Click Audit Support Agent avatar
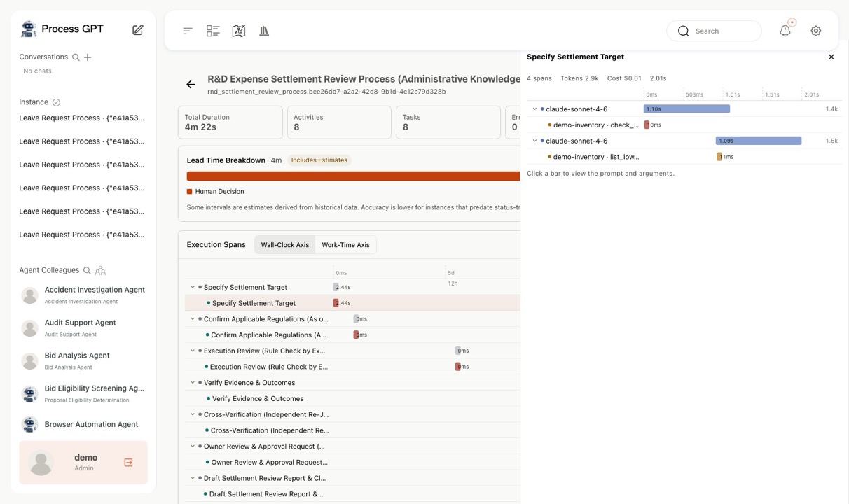This screenshot has width=849, height=504. 29,328
